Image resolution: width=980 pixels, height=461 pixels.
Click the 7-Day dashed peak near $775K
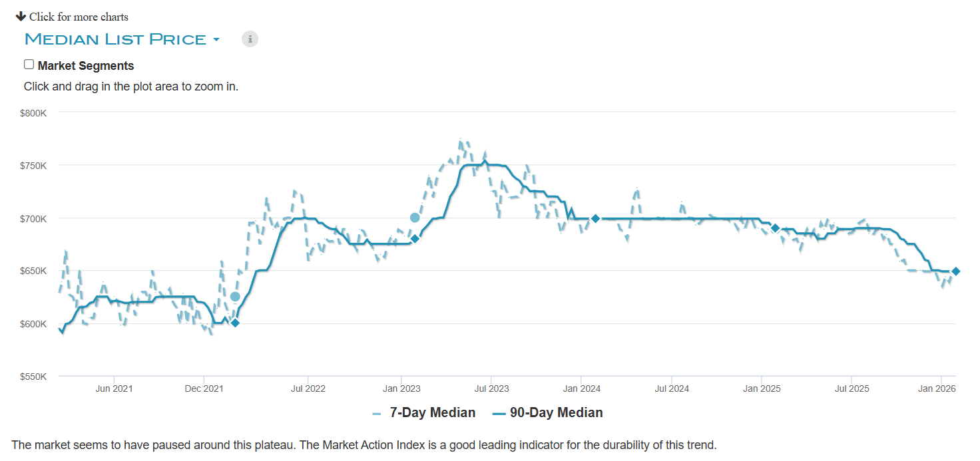pyautogui.click(x=461, y=140)
